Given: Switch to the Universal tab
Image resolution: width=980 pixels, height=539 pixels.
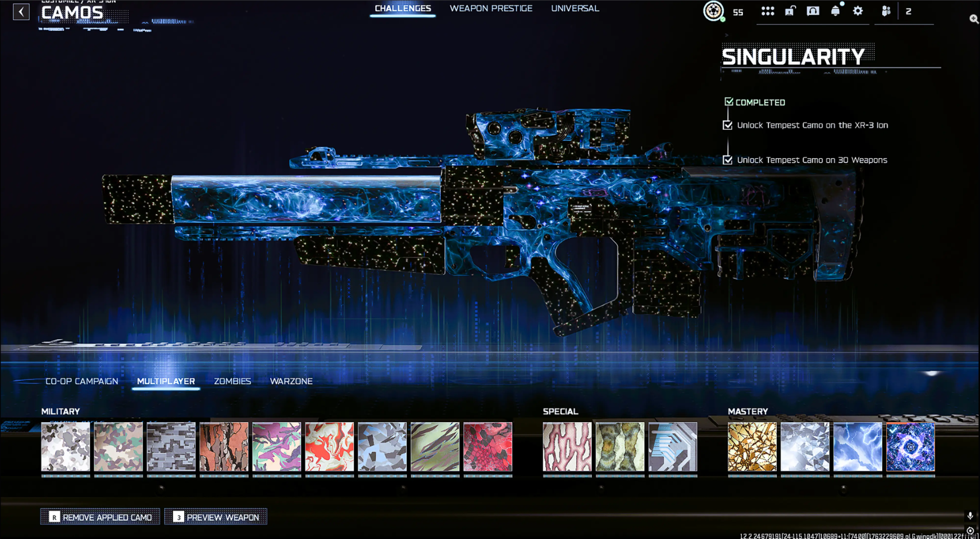Looking at the screenshot, I should point(575,8).
